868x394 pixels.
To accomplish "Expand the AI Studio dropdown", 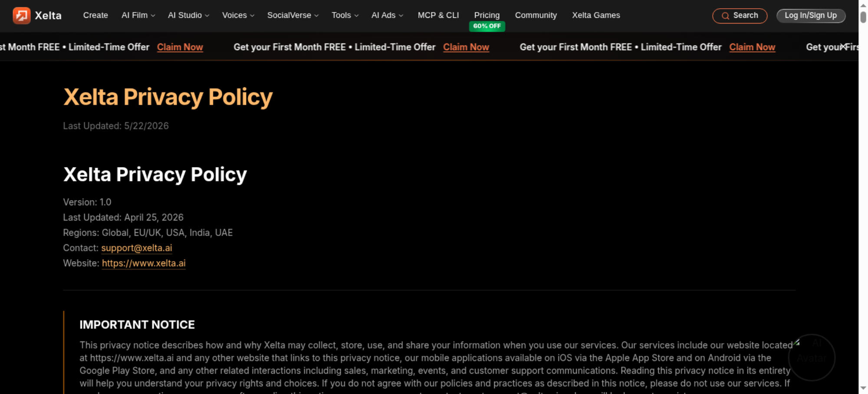I will coord(188,15).
